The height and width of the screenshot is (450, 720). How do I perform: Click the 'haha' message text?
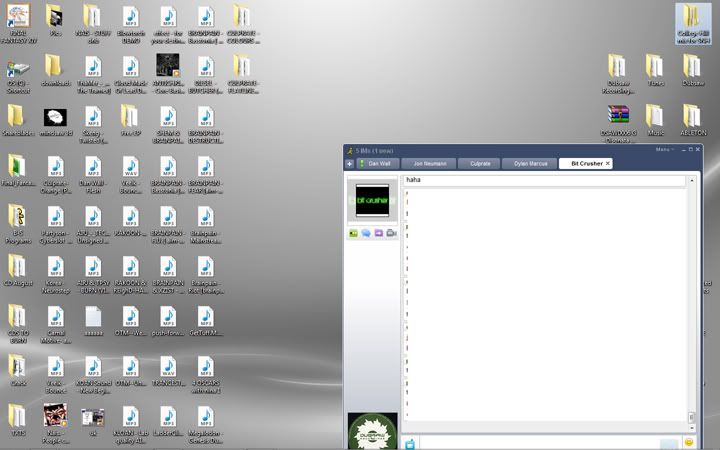point(413,180)
